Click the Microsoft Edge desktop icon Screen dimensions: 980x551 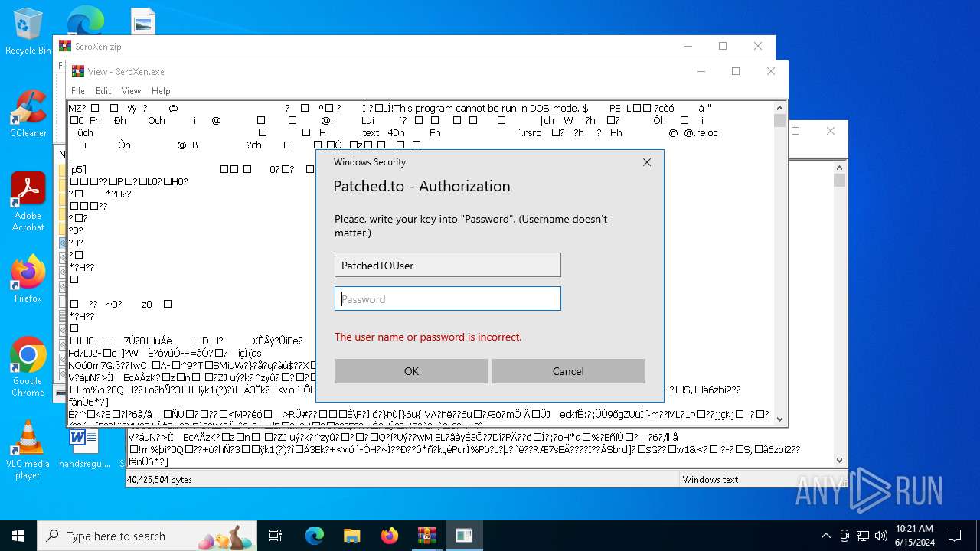[86, 20]
